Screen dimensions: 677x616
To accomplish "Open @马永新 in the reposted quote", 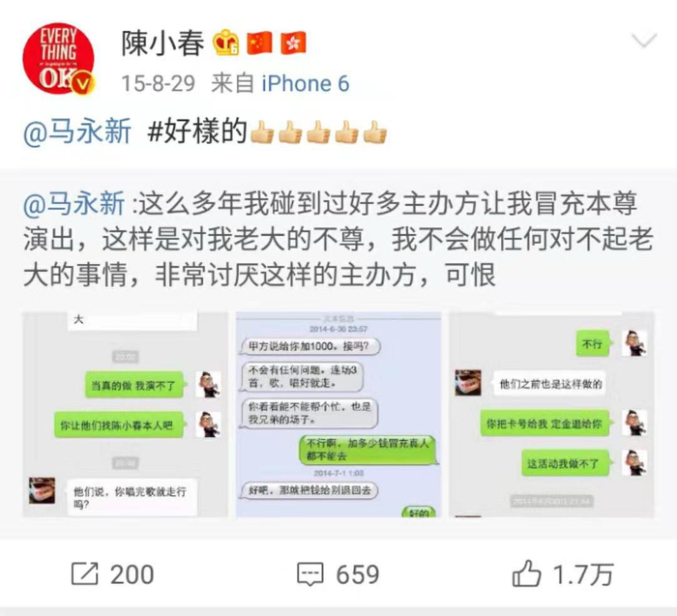I will coord(74,203).
